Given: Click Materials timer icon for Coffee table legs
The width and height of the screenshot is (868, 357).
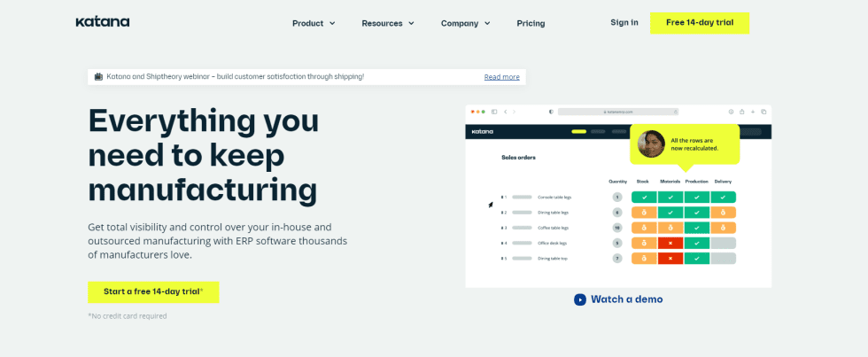Looking at the screenshot, I should (670, 228).
